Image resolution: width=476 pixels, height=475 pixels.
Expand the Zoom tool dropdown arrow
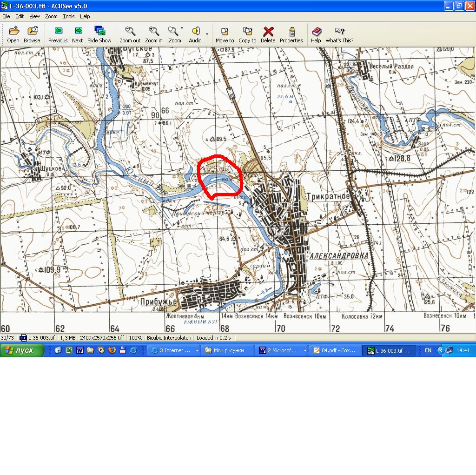click(182, 29)
